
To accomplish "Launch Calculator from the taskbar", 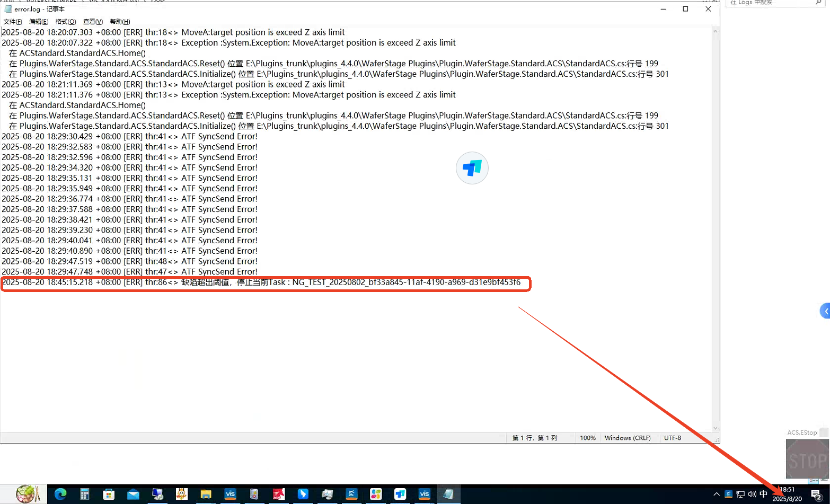I will (x=85, y=494).
